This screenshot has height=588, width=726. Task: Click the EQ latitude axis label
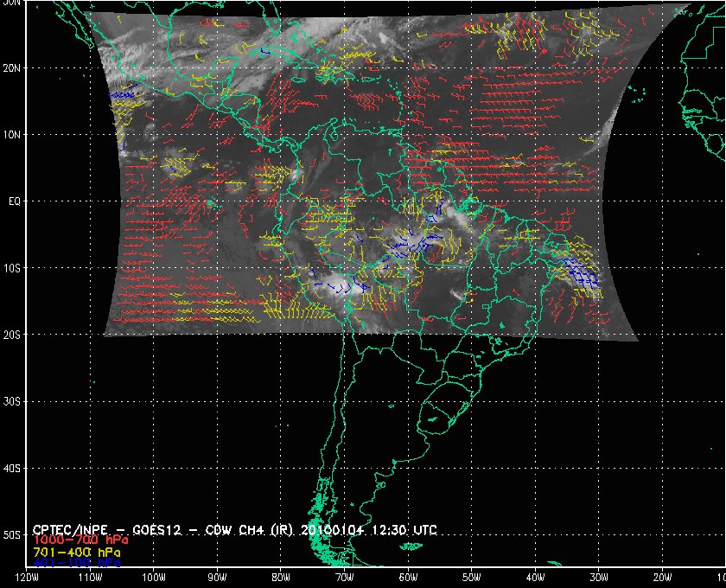click(x=13, y=201)
